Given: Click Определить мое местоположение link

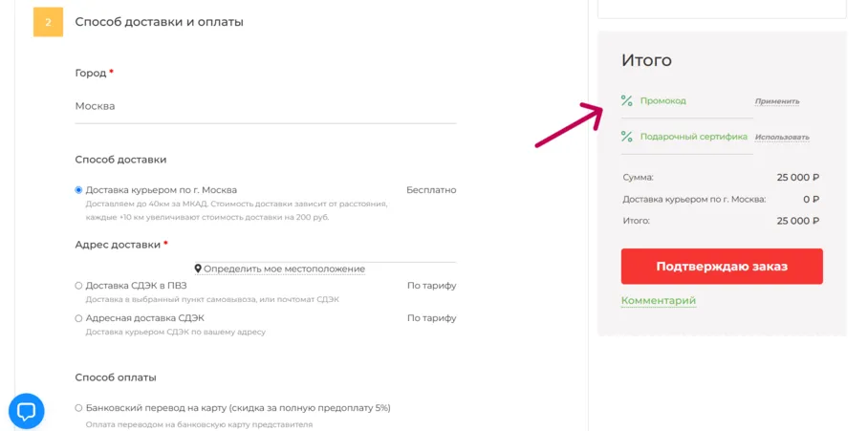Looking at the screenshot, I should pos(284,269).
